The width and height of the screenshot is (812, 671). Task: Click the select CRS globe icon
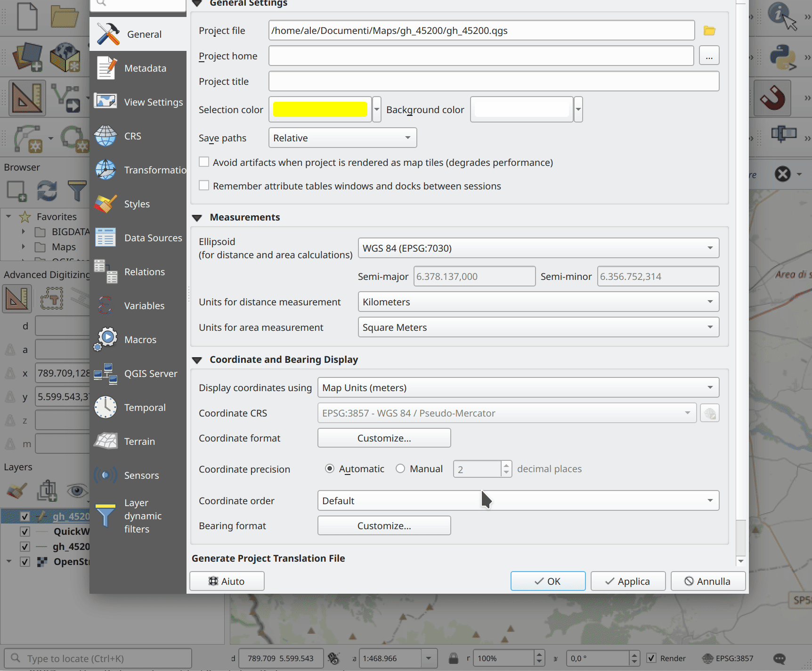tap(709, 413)
